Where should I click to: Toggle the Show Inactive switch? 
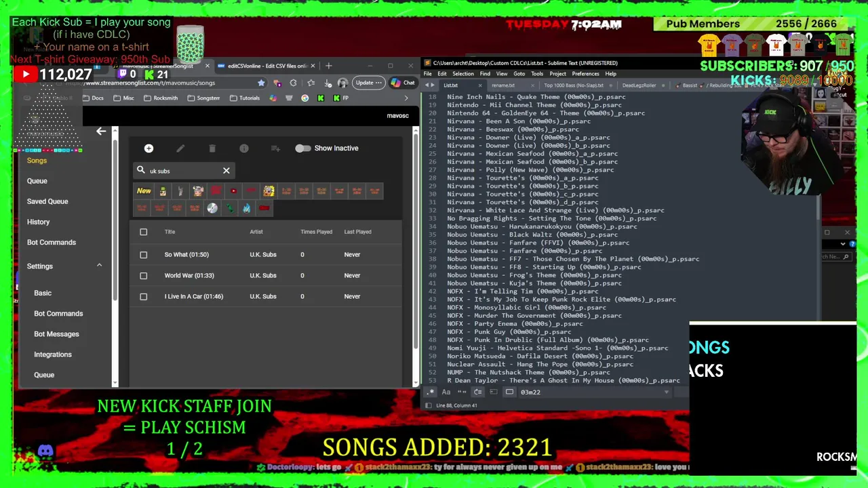tap(302, 148)
